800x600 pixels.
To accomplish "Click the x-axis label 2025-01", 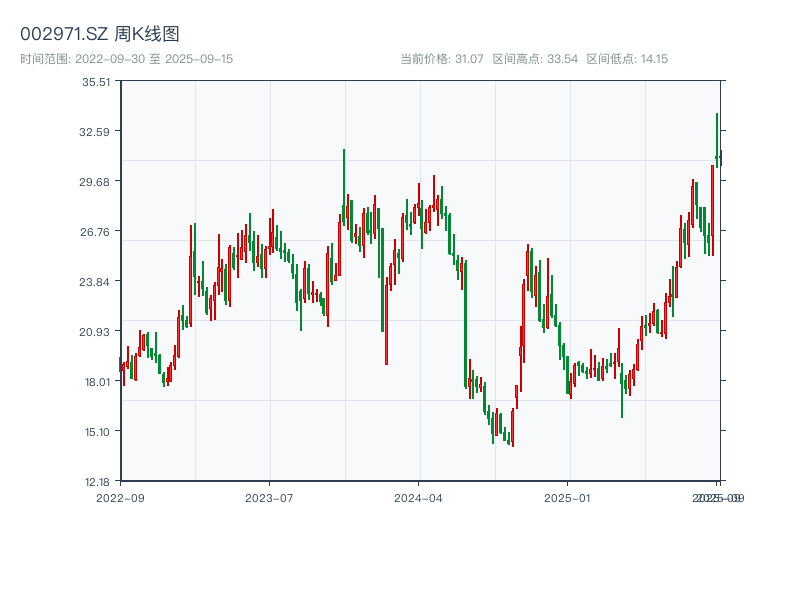I will [x=567, y=498].
